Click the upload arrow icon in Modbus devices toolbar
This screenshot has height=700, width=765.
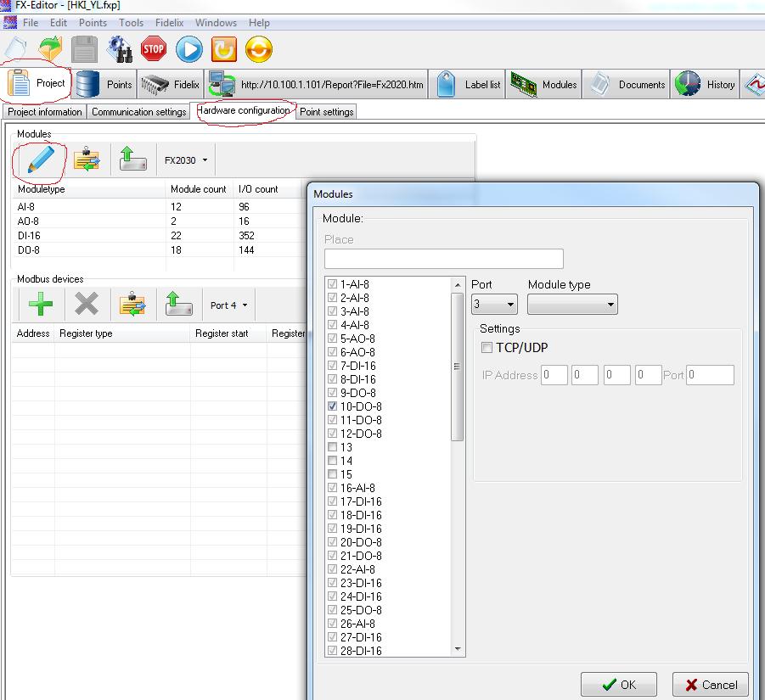pos(178,304)
